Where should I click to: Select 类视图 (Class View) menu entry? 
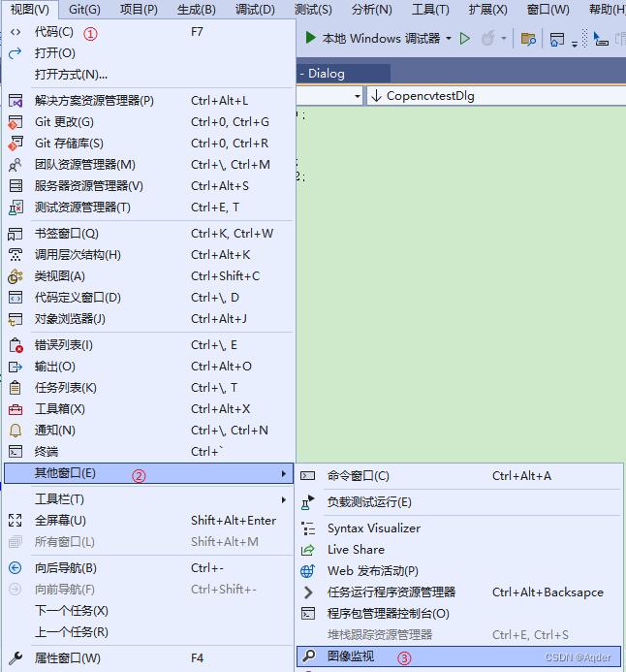60,276
